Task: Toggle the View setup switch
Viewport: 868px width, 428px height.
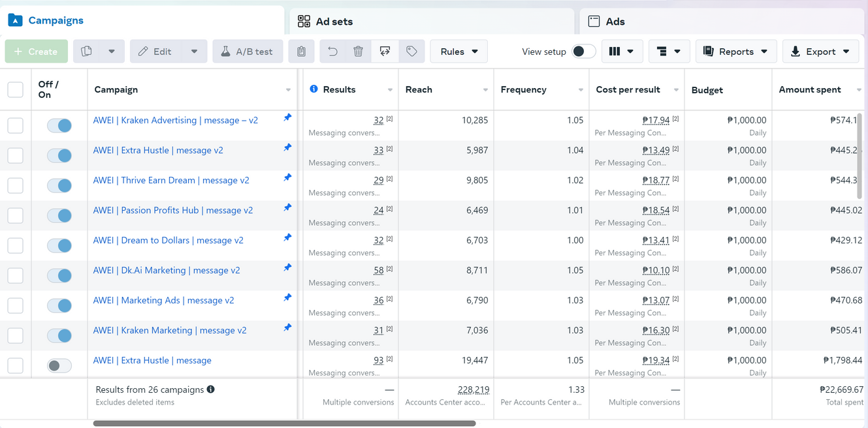Action: coord(584,52)
